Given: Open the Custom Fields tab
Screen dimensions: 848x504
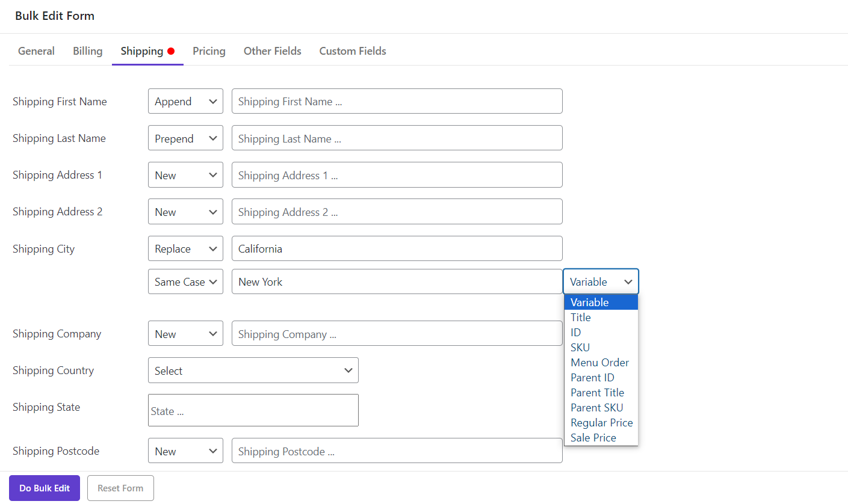Looking at the screenshot, I should (x=352, y=51).
